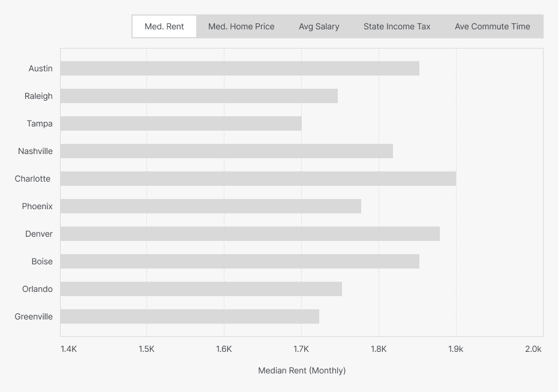Select the Phoenix rent bar
This screenshot has width=558, height=392.
point(211,206)
